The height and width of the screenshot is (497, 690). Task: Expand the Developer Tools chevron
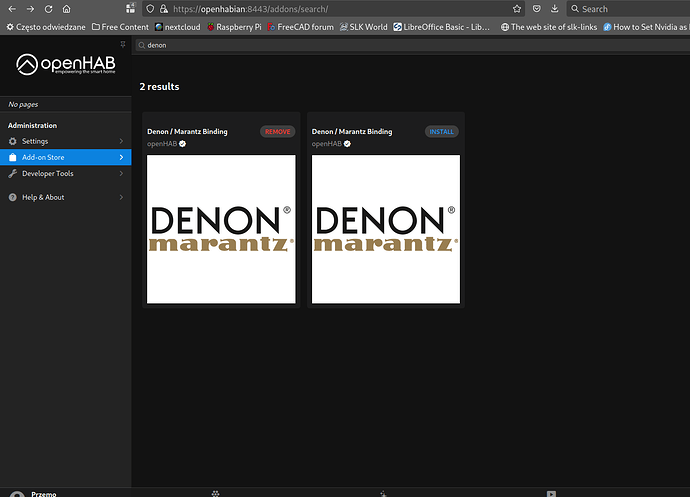pos(121,173)
